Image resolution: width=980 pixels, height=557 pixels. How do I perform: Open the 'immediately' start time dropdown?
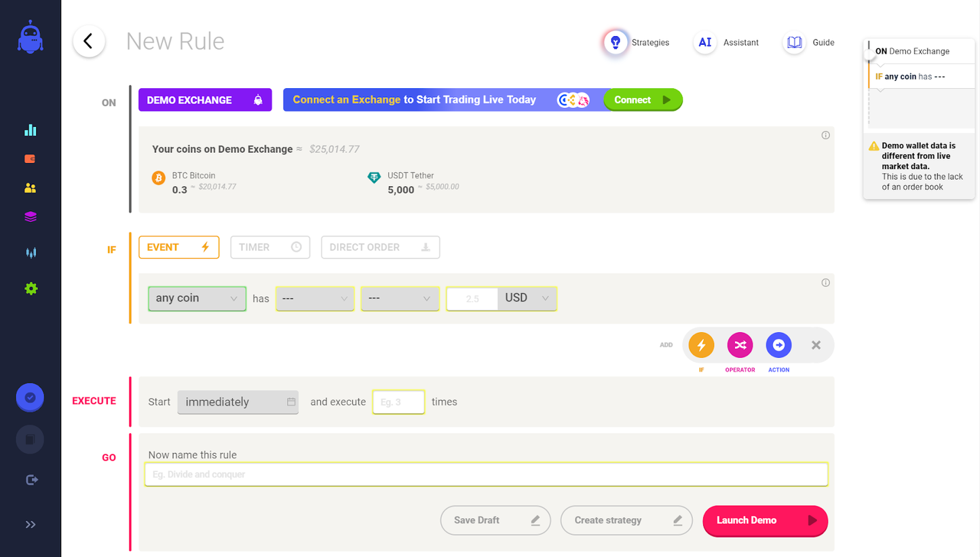tap(238, 402)
